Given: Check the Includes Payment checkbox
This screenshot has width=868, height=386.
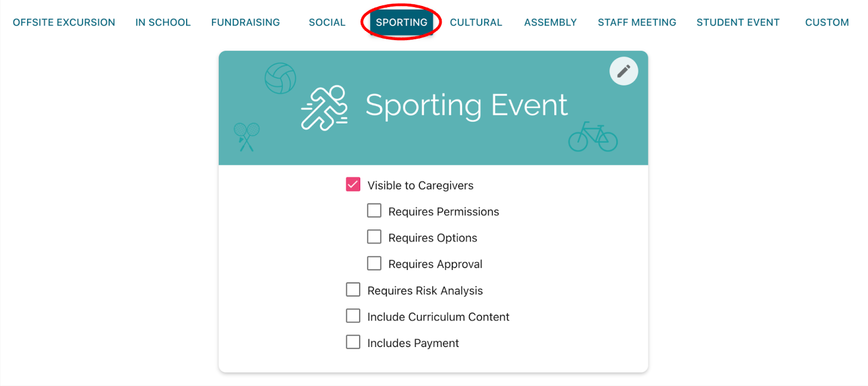Looking at the screenshot, I should click(353, 342).
